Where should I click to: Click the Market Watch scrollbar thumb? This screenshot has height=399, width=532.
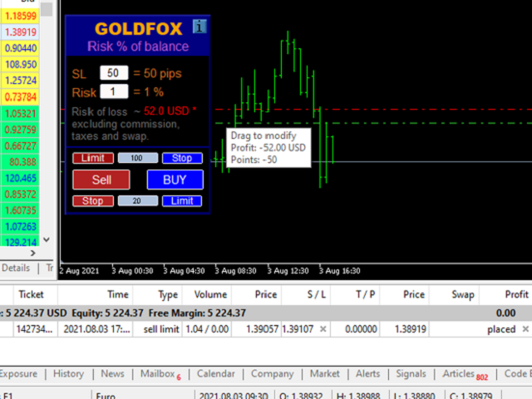click(x=47, y=9)
